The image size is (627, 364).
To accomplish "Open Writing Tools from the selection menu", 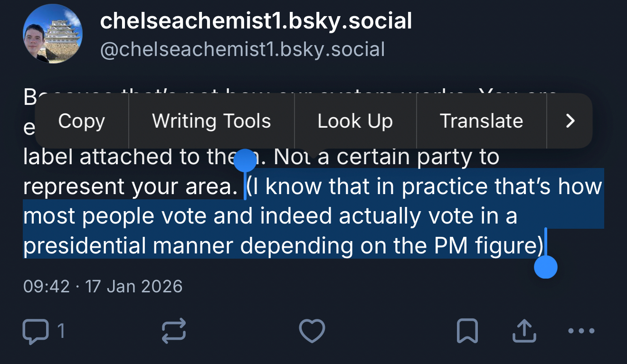I will point(211,121).
